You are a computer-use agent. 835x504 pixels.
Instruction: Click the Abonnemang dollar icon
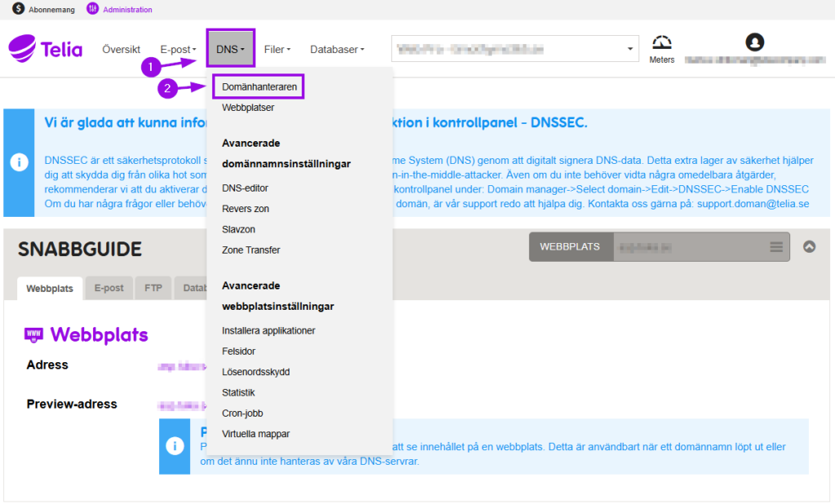pyautogui.click(x=18, y=9)
